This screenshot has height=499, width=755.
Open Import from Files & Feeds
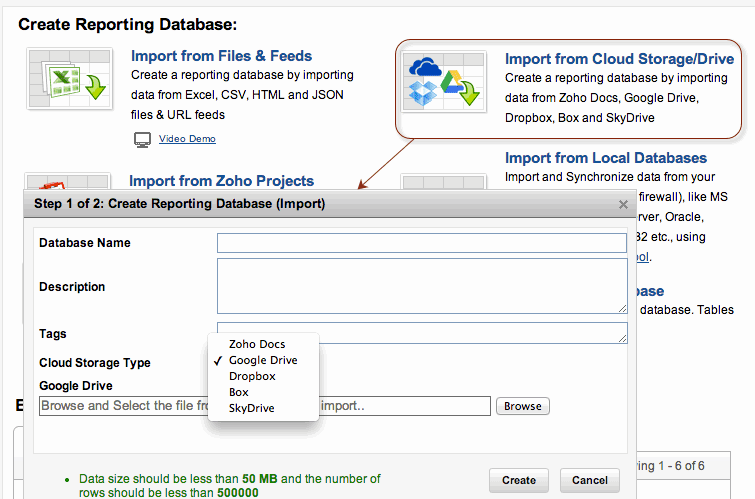221,56
